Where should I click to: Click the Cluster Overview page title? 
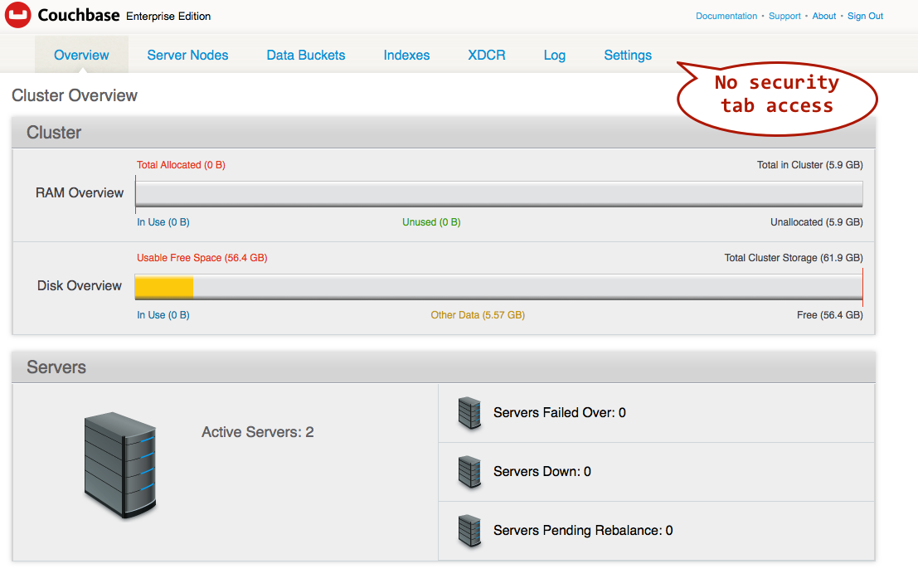coord(75,95)
